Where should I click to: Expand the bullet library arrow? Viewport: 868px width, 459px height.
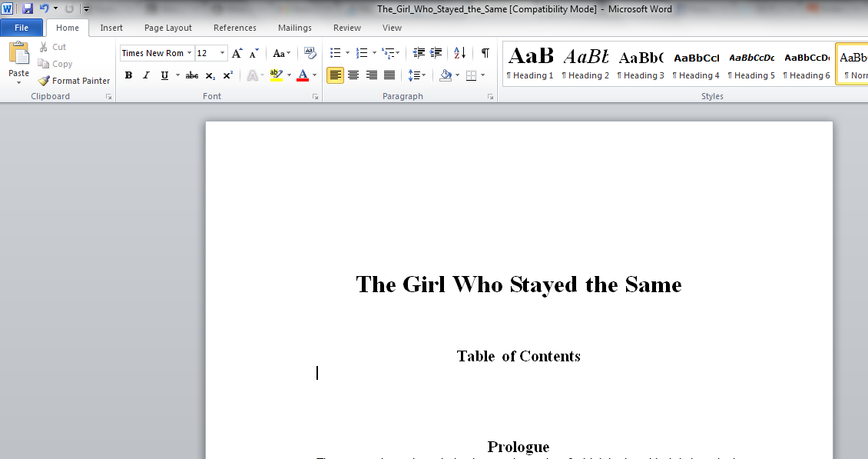[348, 53]
